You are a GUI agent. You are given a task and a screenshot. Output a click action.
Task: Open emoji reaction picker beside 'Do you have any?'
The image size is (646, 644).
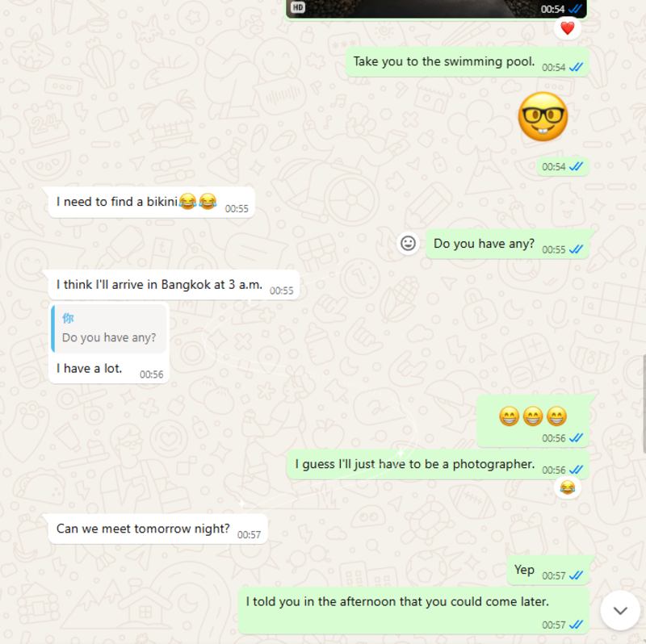tap(408, 243)
